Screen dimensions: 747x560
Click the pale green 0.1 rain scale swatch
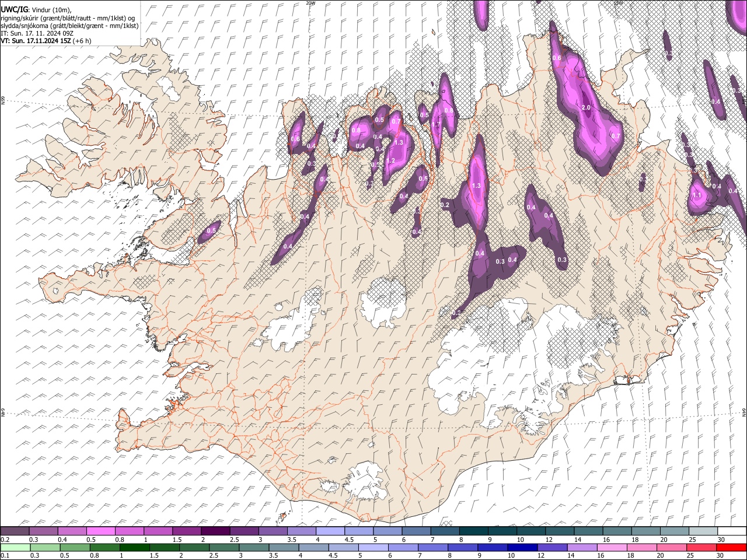[15, 548]
